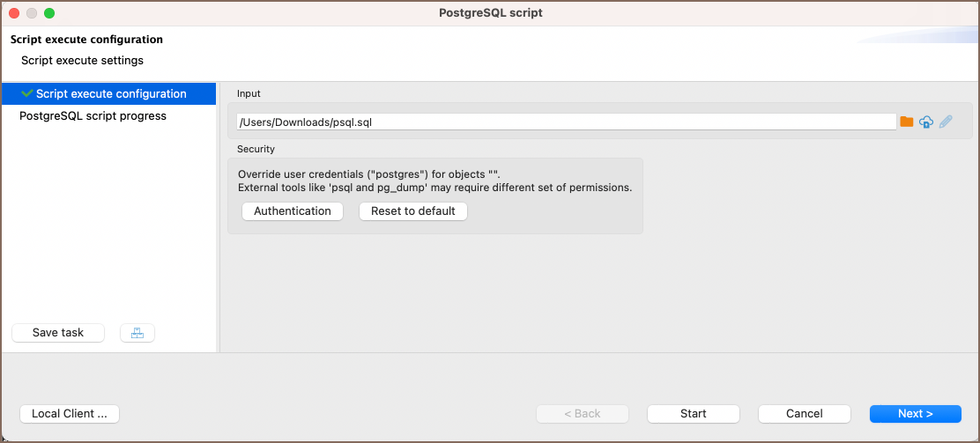Close the PostgreSQL script window
Screen dimensions: 980x443
click(x=14, y=13)
